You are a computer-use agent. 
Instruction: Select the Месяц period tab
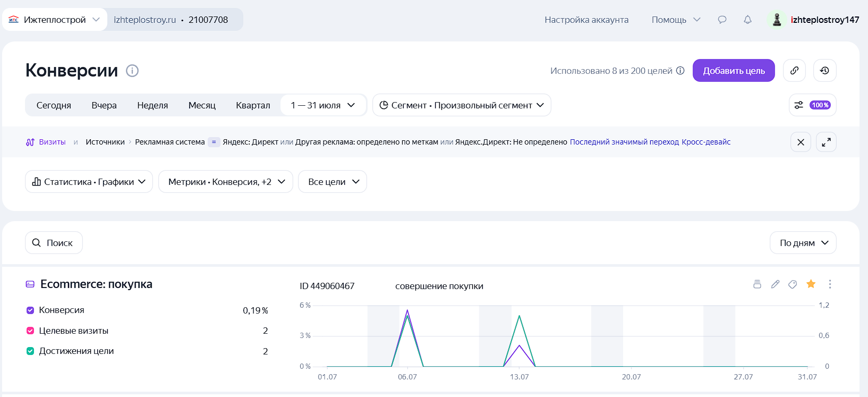202,105
